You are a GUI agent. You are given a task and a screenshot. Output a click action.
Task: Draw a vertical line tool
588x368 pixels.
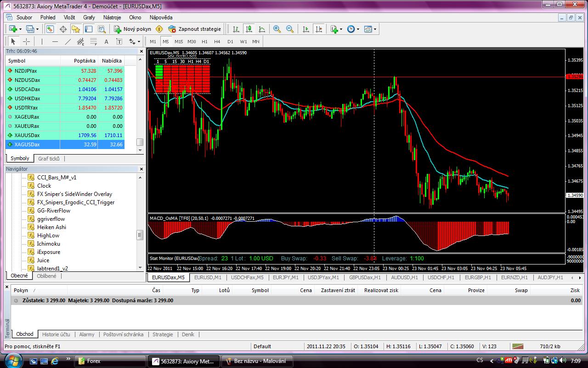[42, 41]
